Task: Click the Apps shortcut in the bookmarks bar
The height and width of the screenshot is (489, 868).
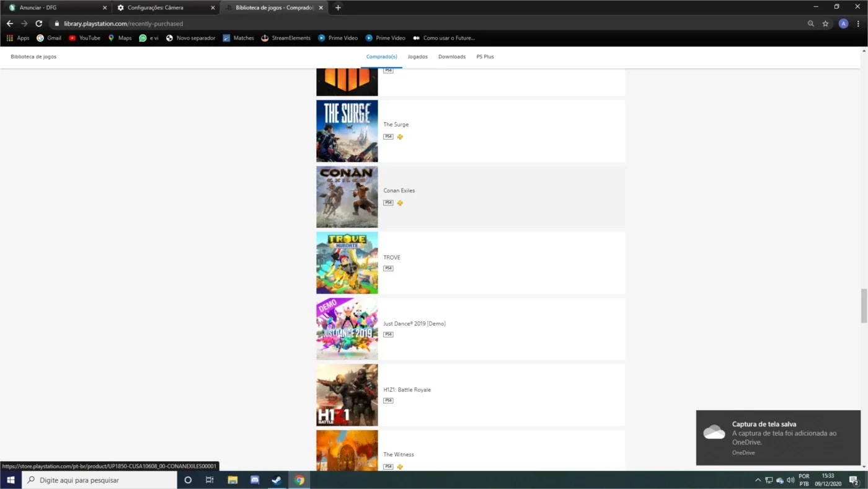Action: 18,38
